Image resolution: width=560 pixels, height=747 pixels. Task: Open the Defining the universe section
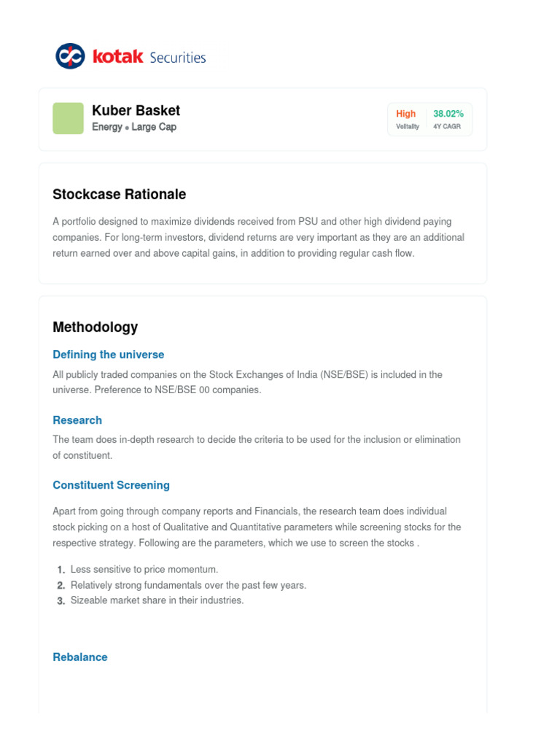[x=109, y=355]
